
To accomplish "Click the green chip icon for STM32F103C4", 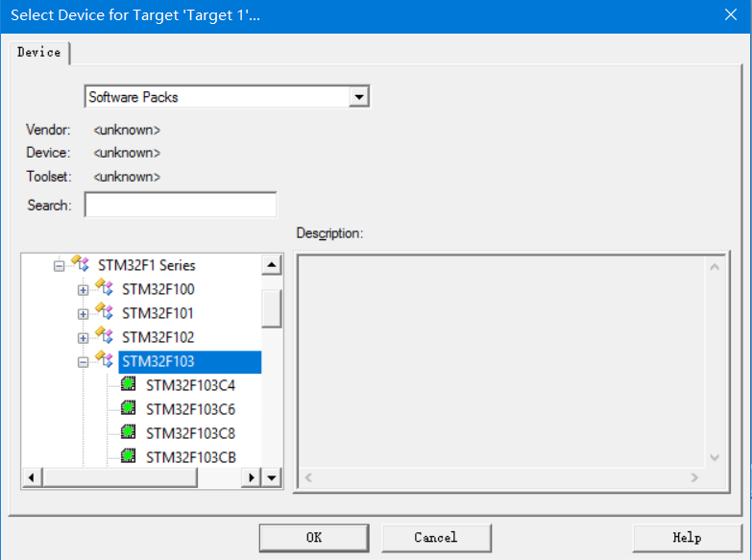I will 128,384.
